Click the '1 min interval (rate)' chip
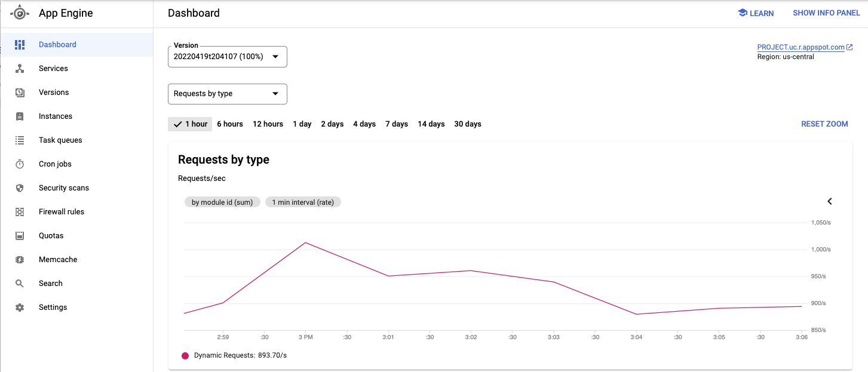The width and height of the screenshot is (868, 372). click(303, 202)
